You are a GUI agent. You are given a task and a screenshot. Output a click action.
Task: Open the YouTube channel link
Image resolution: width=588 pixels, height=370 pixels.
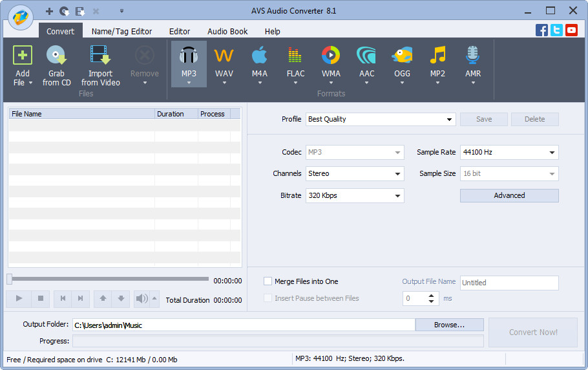click(571, 30)
